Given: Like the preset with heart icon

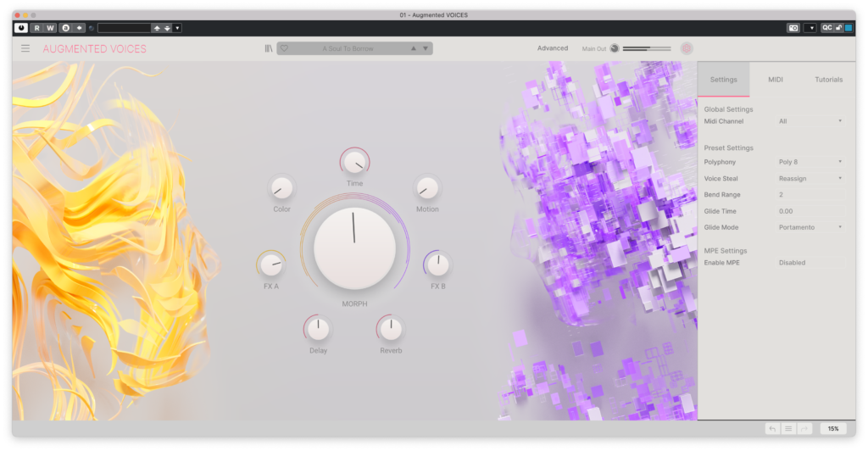Looking at the screenshot, I should click(284, 48).
